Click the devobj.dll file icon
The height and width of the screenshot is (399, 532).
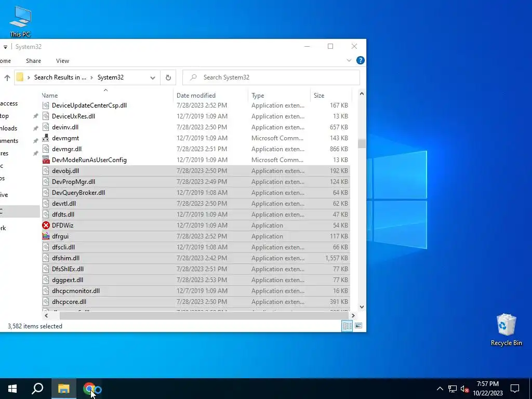click(46, 170)
